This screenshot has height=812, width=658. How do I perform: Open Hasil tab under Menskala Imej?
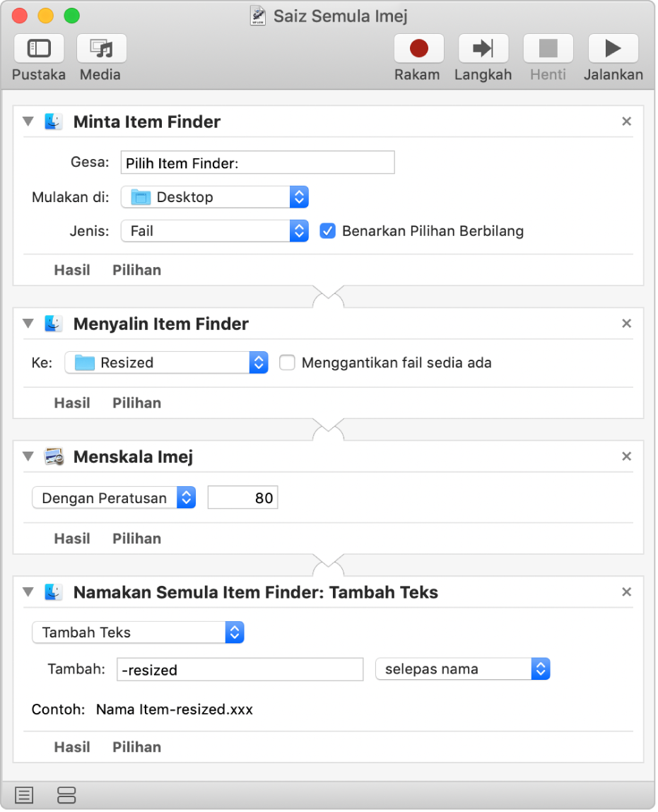pyautogui.click(x=72, y=539)
